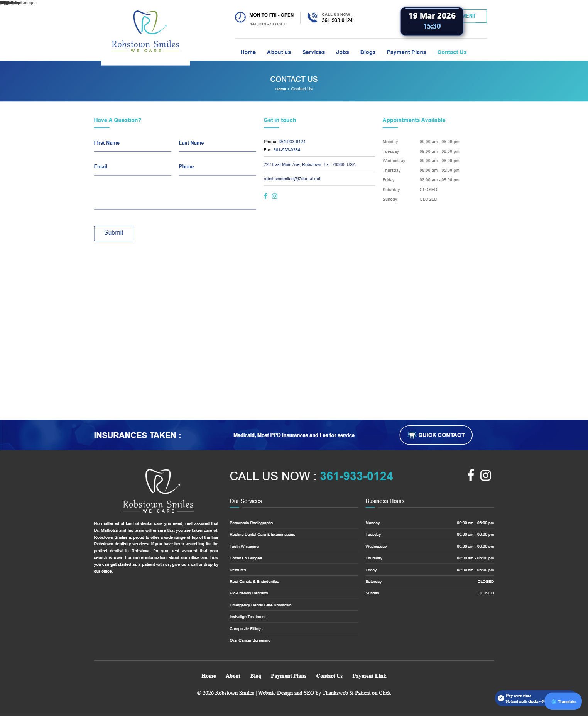Click the footer Business Hours heading

click(385, 501)
